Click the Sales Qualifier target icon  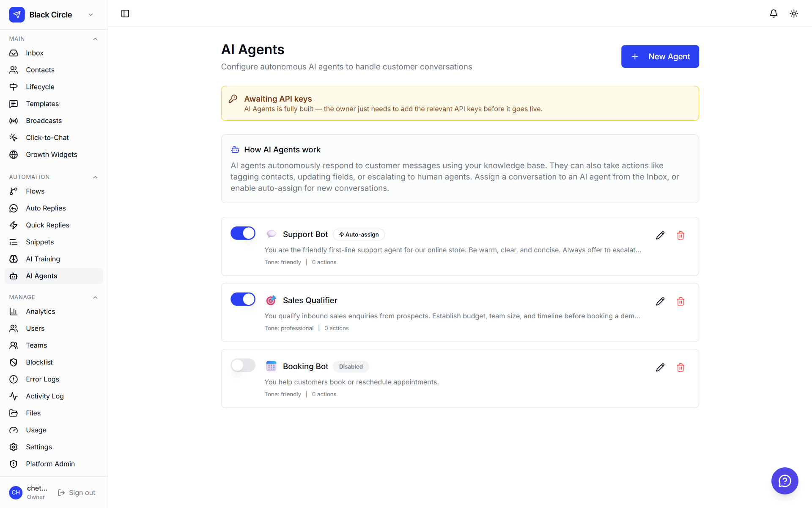[271, 300]
